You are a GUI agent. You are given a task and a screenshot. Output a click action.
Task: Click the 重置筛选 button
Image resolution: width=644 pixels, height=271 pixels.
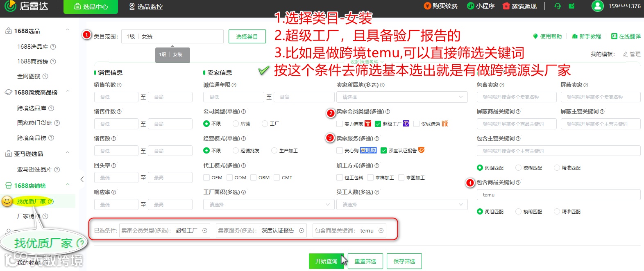click(x=365, y=261)
